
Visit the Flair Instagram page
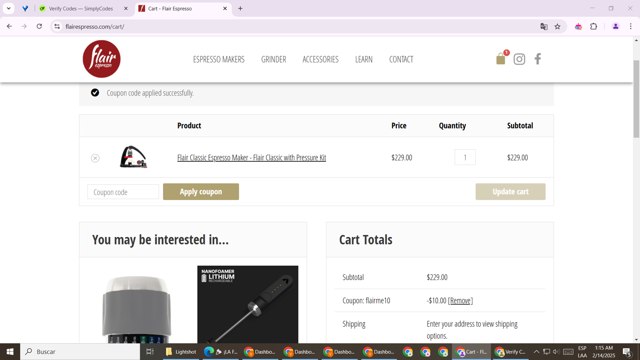(519, 59)
